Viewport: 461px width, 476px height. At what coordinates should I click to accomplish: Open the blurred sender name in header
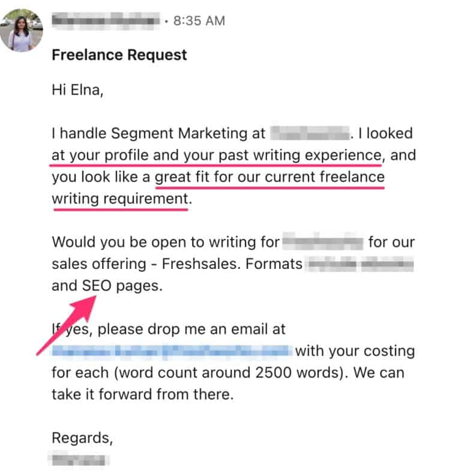106,21
